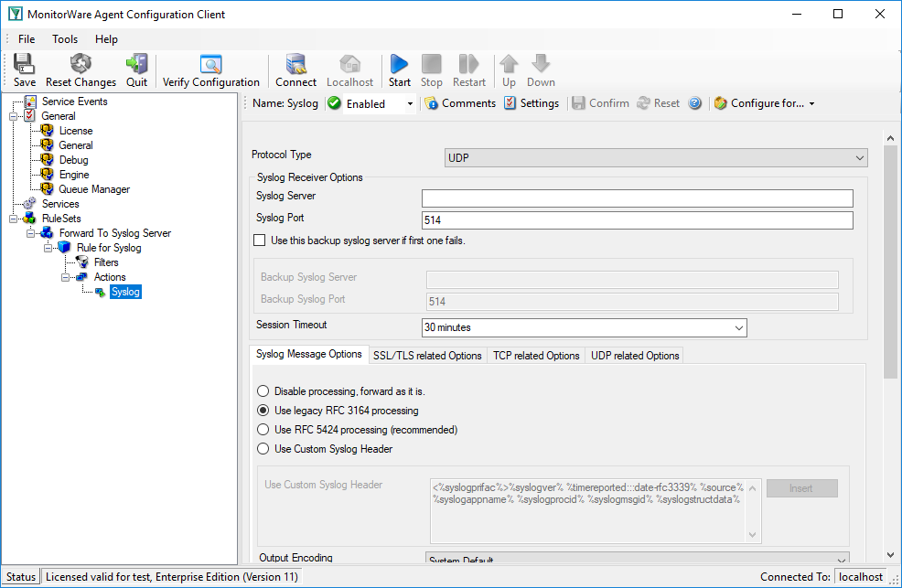Switch to SSL/TLS related Options tab
Viewport: 902px width, 588px height.
click(427, 356)
